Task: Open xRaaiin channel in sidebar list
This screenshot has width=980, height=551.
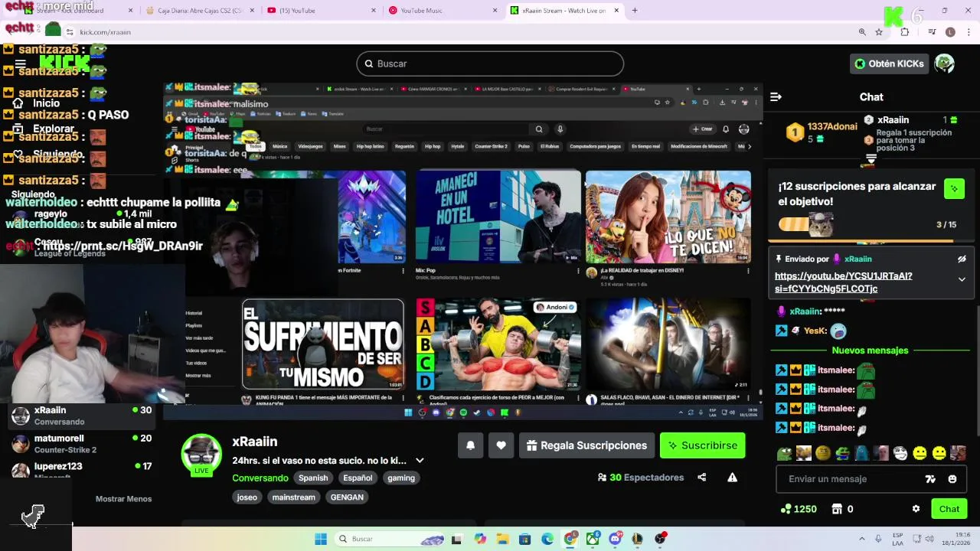Action: click(80, 416)
